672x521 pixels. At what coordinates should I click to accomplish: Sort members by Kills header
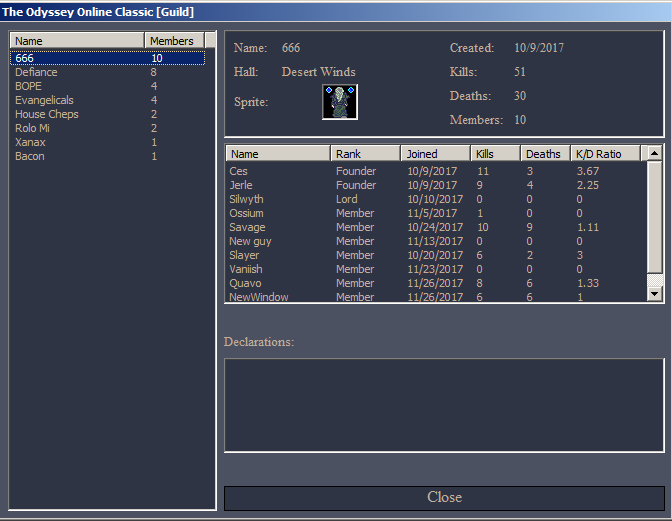click(495, 154)
